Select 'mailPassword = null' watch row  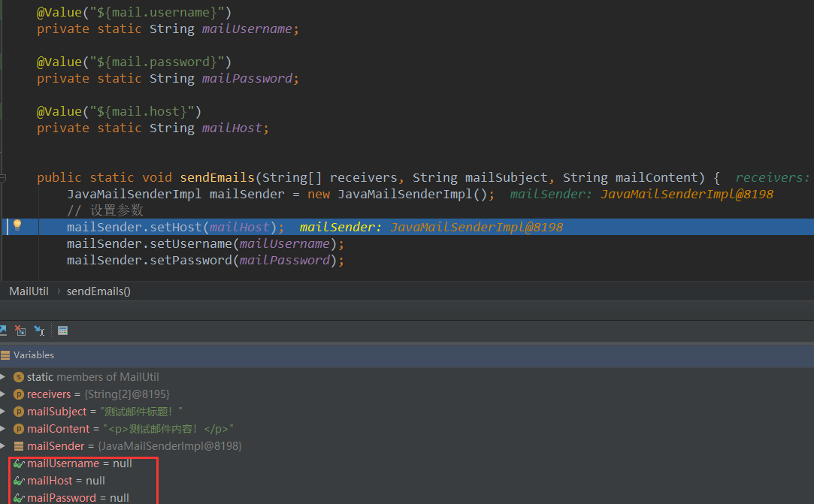pyautogui.click(x=78, y=498)
